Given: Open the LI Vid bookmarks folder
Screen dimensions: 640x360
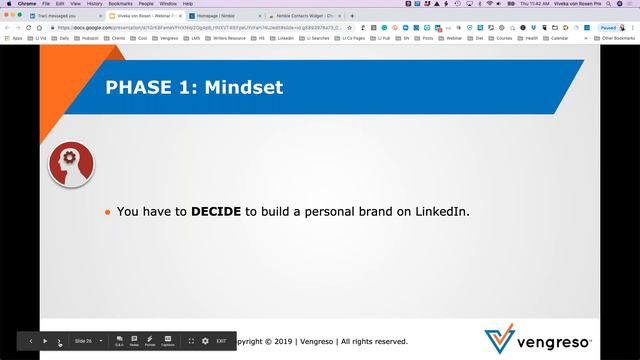Looking at the screenshot, I should (37, 38).
